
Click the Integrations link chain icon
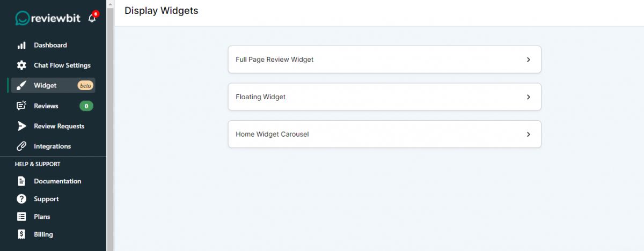pyautogui.click(x=21, y=146)
